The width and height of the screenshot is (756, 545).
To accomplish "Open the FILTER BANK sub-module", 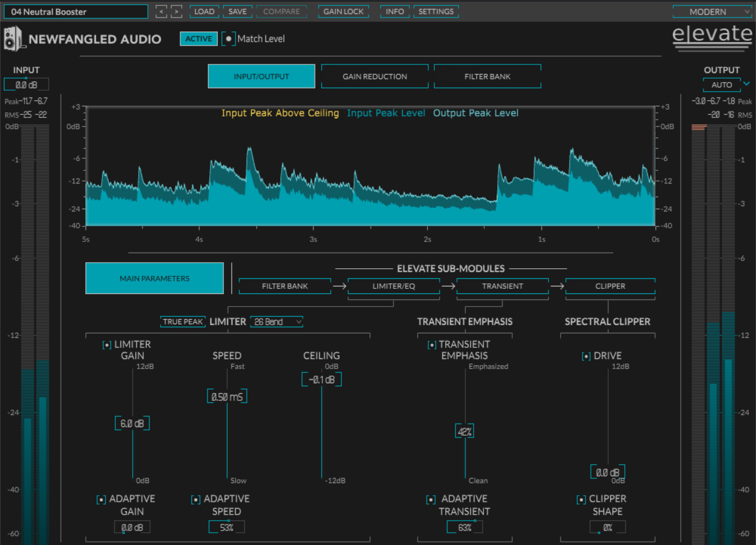I will (x=285, y=286).
